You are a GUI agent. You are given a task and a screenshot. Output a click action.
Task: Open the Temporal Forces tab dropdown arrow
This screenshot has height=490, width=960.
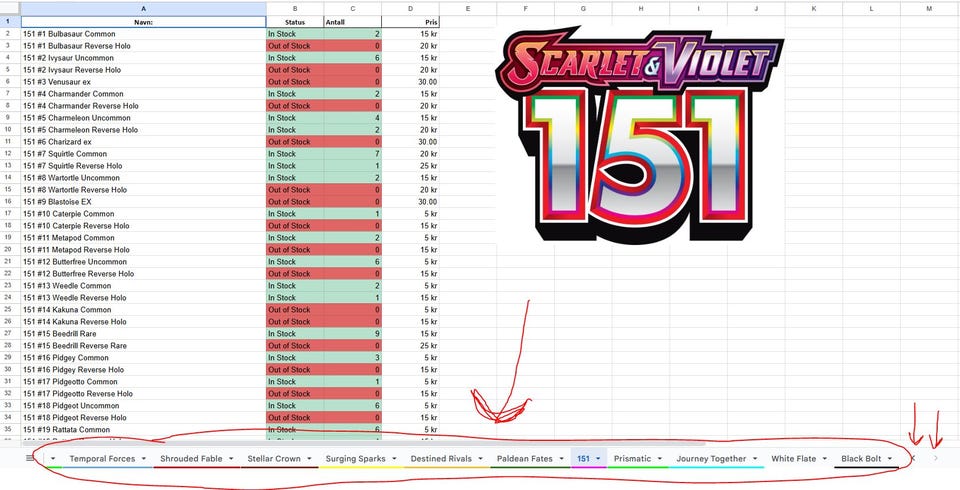(144, 458)
